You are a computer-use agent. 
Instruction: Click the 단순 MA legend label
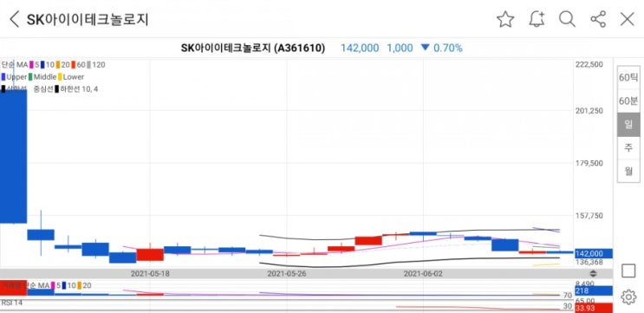click(x=15, y=64)
